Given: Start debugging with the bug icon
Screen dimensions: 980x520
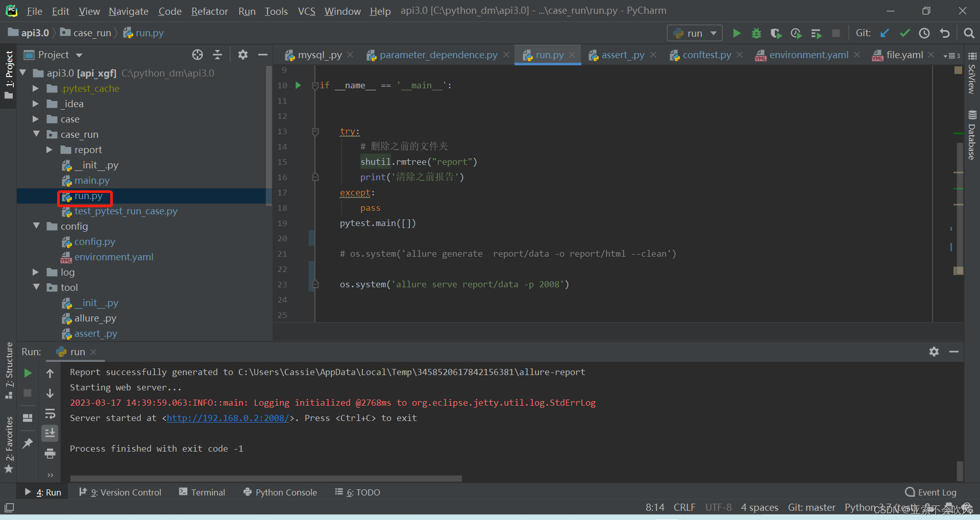Looking at the screenshot, I should point(756,33).
